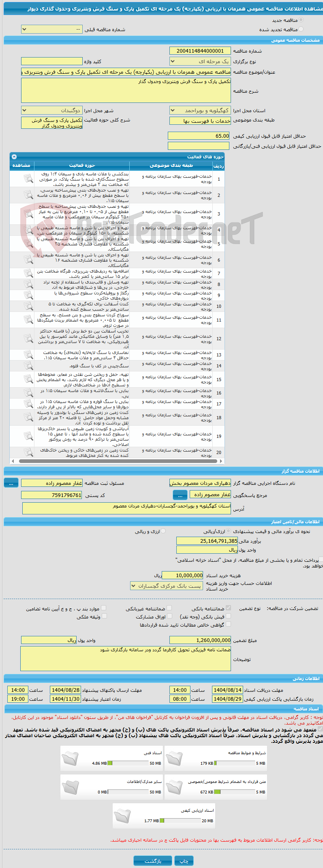Toggle the bank guarantee (ضمانتنامه بانکی) checkbox
This screenshot has height=868, width=323.
[229, 608]
